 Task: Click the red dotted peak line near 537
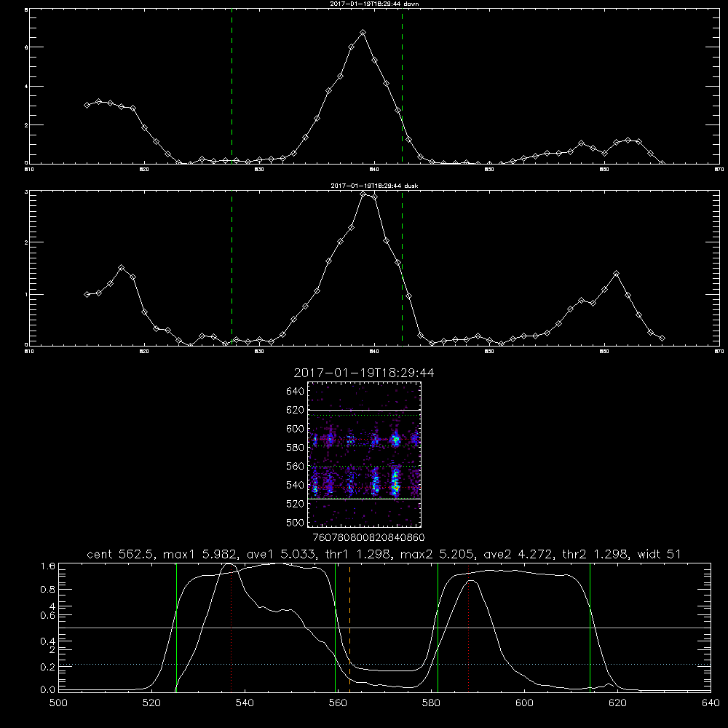coord(232,628)
